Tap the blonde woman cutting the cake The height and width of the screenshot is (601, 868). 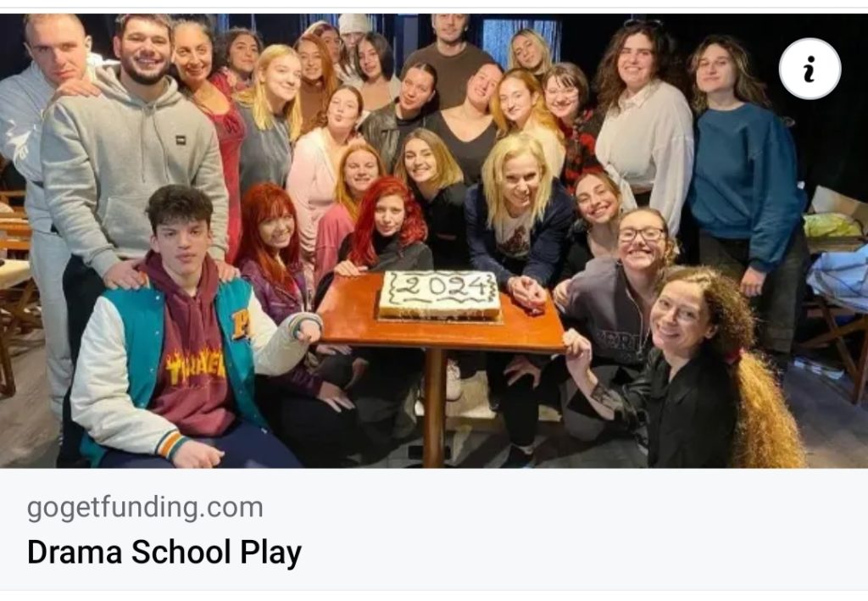[518, 221]
